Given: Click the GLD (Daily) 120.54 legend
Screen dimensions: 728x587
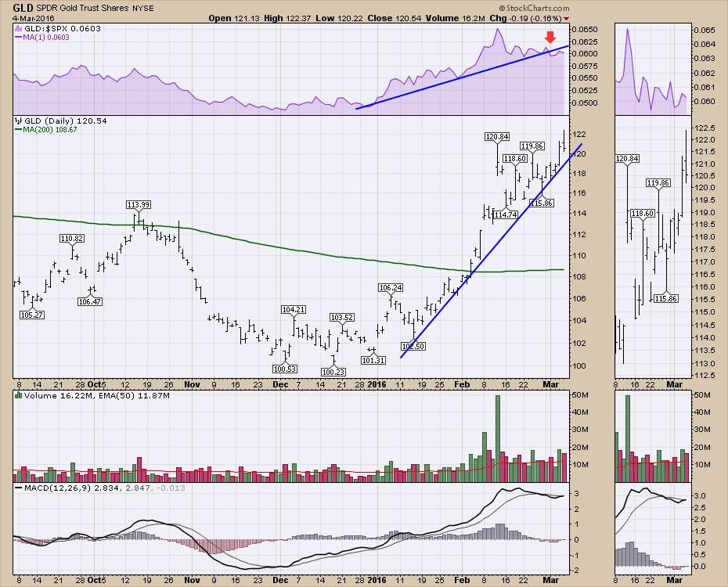Looking at the screenshot, I should point(66,121).
